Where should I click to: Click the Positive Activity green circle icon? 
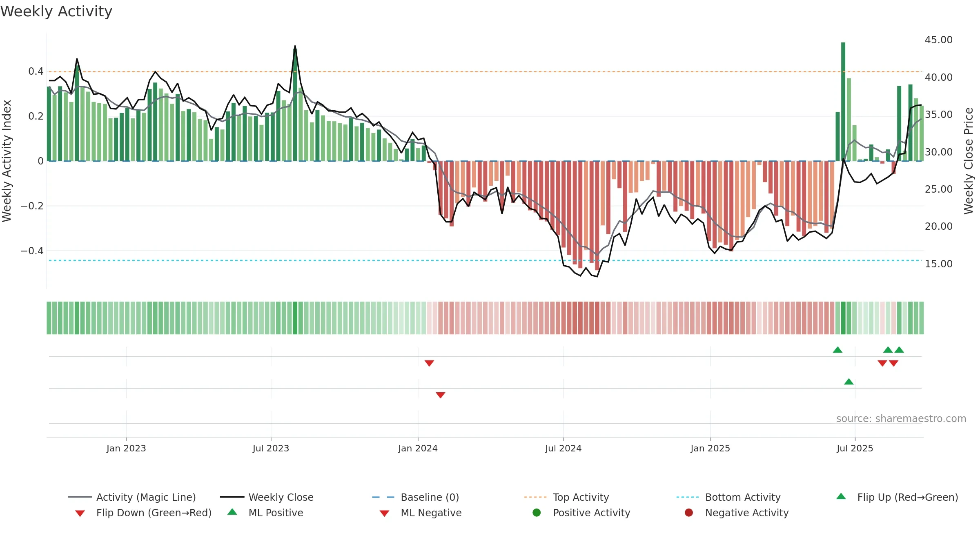tap(537, 512)
